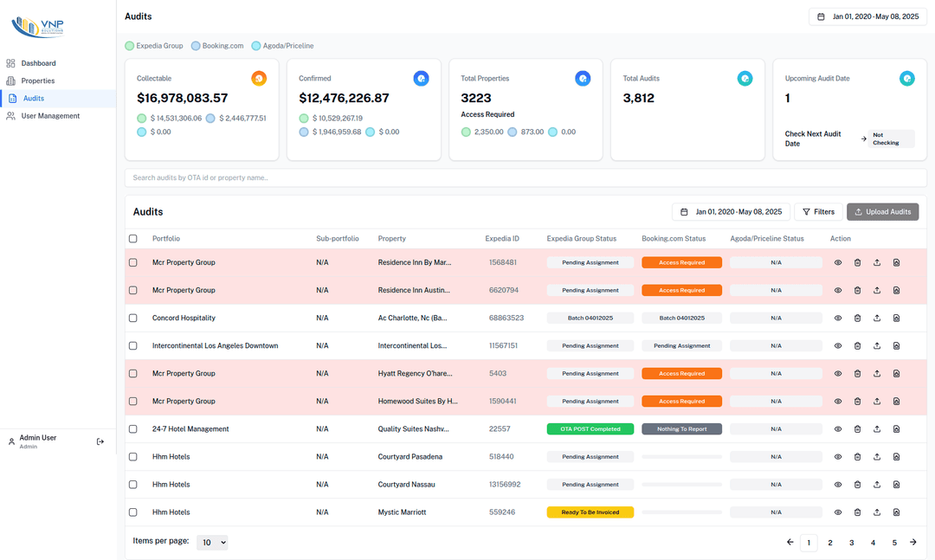
Task: Go to previous page with left arrow
Action: click(x=790, y=542)
